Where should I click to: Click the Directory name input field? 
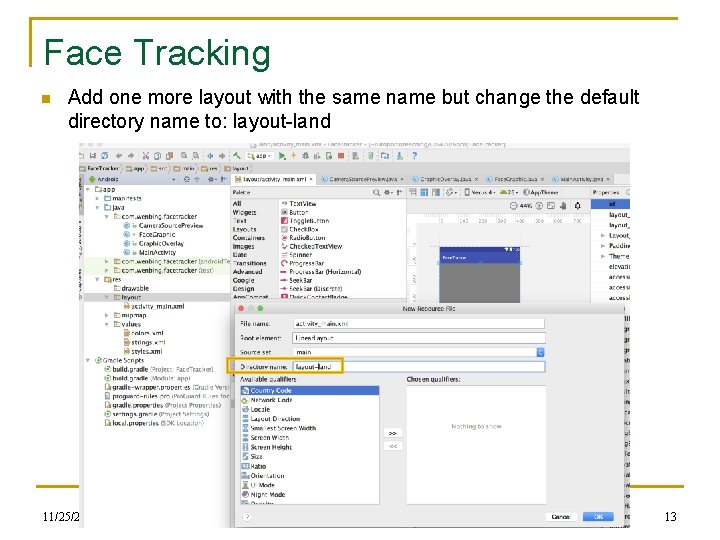(418, 366)
